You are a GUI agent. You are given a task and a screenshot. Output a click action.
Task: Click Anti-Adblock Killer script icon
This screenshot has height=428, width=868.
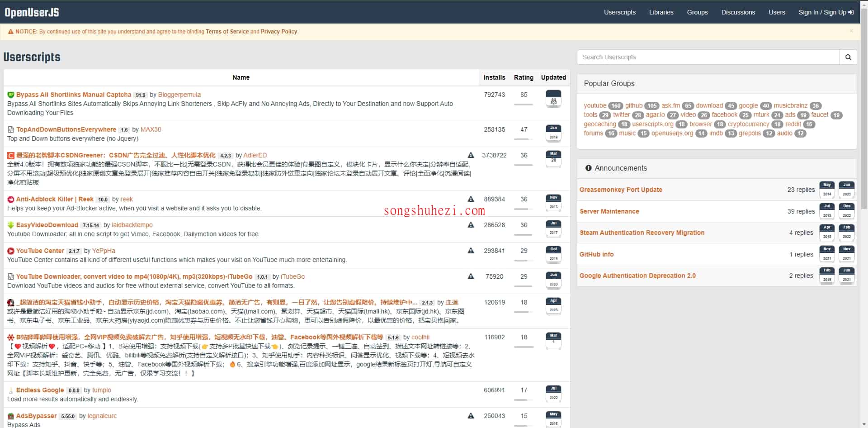point(11,199)
